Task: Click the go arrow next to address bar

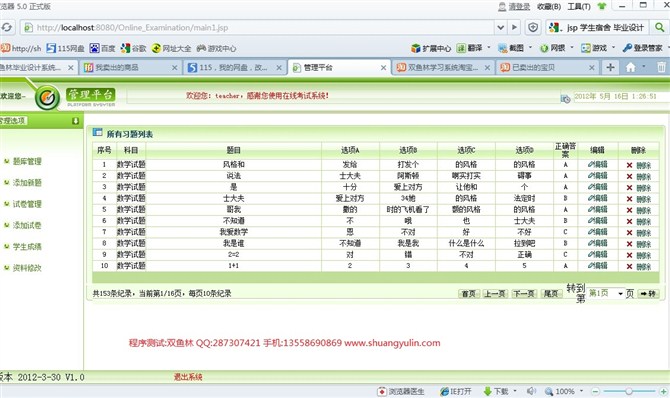Action: pyautogui.click(x=514, y=28)
